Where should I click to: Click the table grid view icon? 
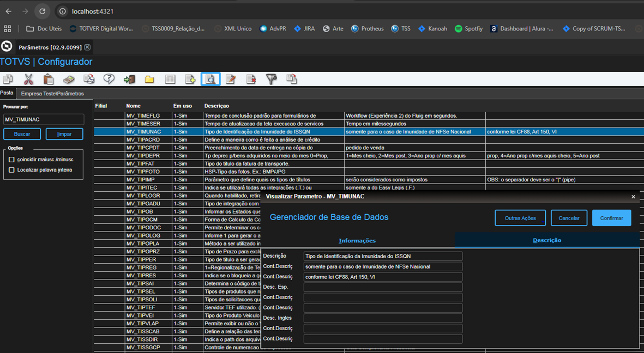point(170,79)
